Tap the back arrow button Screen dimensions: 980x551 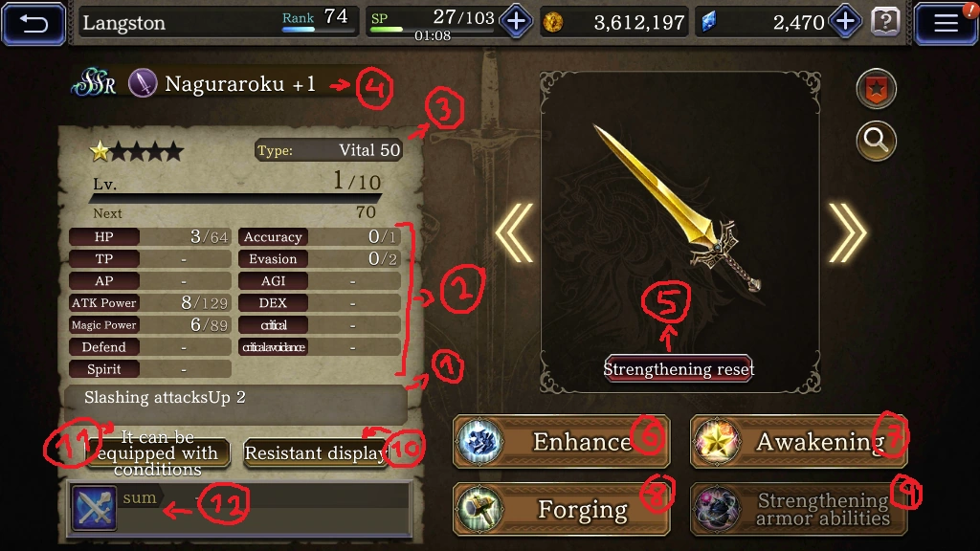pyautogui.click(x=33, y=24)
